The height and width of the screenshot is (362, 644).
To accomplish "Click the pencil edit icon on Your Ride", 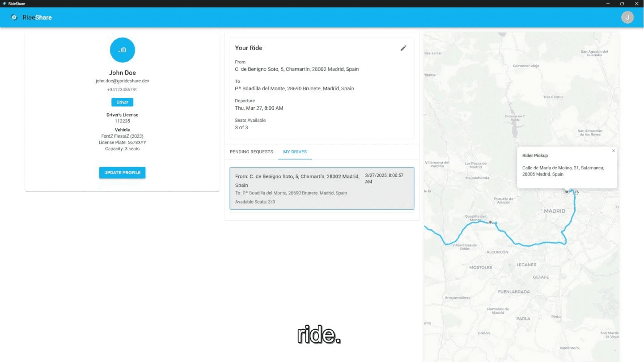I will [403, 48].
